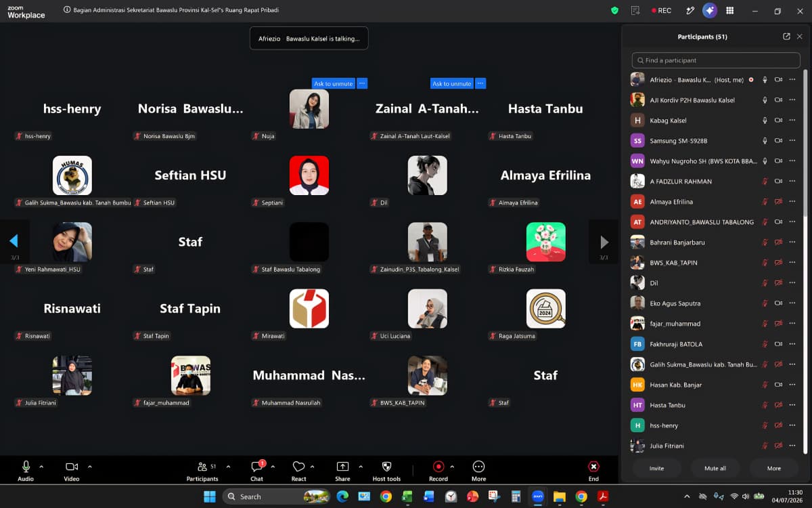Click the red End meeting icon
This screenshot has width=812, height=508.
point(593,467)
